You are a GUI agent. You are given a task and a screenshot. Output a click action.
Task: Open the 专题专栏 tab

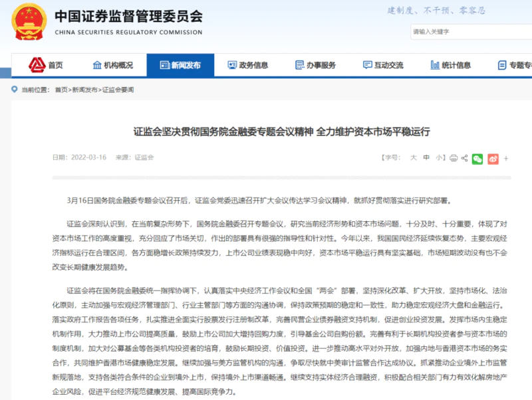515,65
